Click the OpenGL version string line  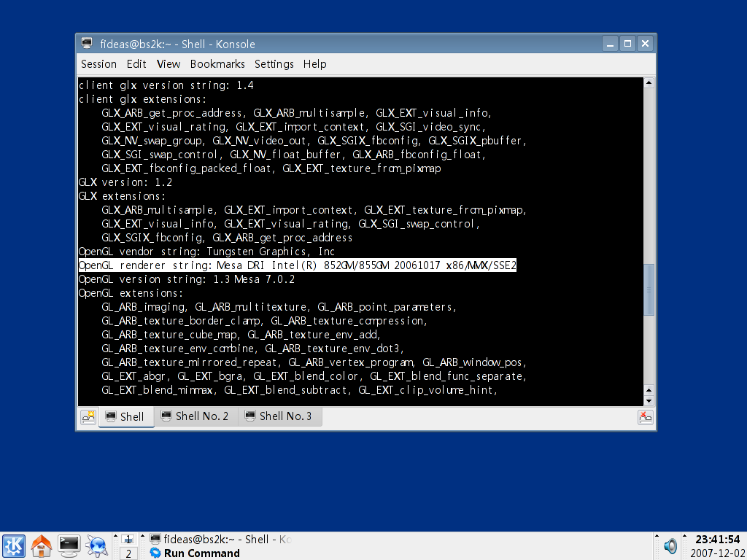point(186,279)
